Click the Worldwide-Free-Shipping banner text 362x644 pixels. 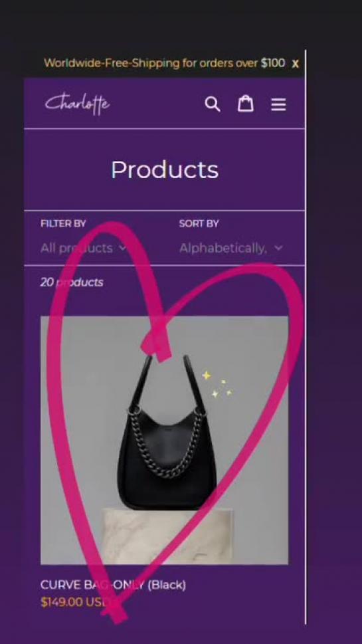coord(164,63)
